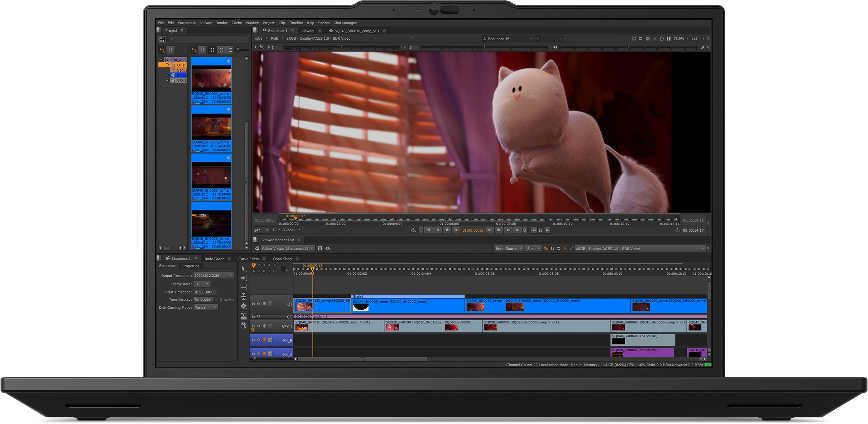Viewport: 868px width, 424px height.
Task: Click the viewer Play forward button
Action: pyautogui.click(x=489, y=230)
